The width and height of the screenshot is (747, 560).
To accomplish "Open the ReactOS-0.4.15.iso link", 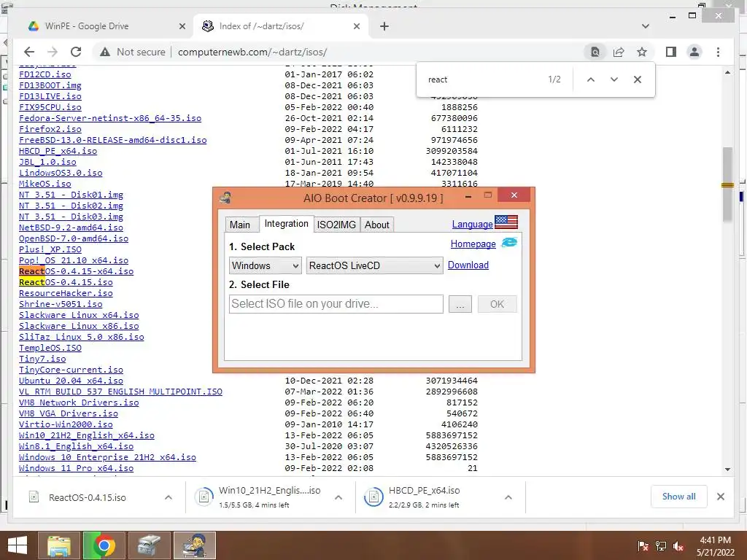I will pyautogui.click(x=66, y=282).
